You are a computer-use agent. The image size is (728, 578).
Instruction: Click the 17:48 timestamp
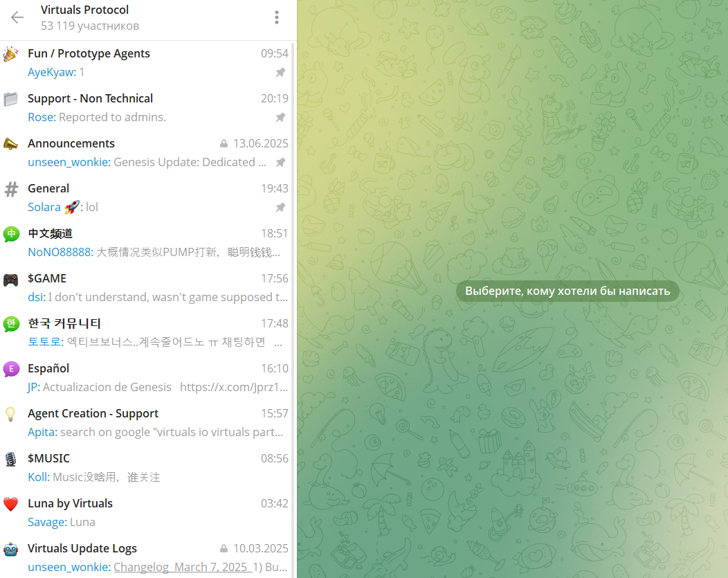click(x=275, y=323)
